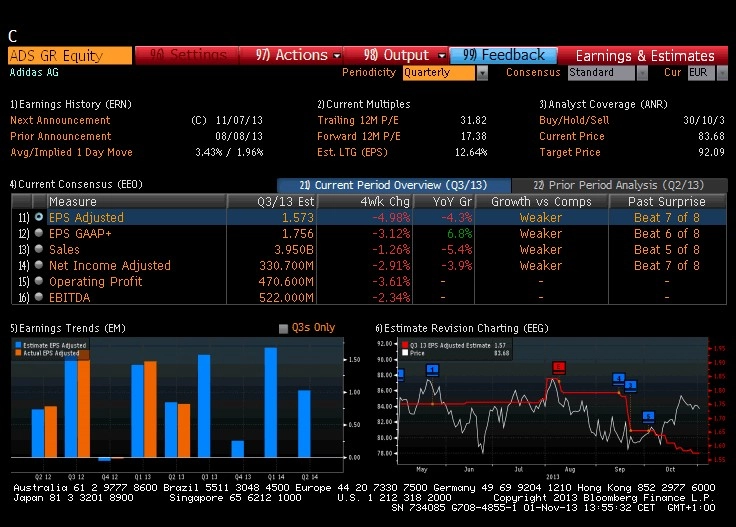Click the Est. LTG (EPS) value 12.64%
This screenshot has height=527, width=736.
coord(471,152)
